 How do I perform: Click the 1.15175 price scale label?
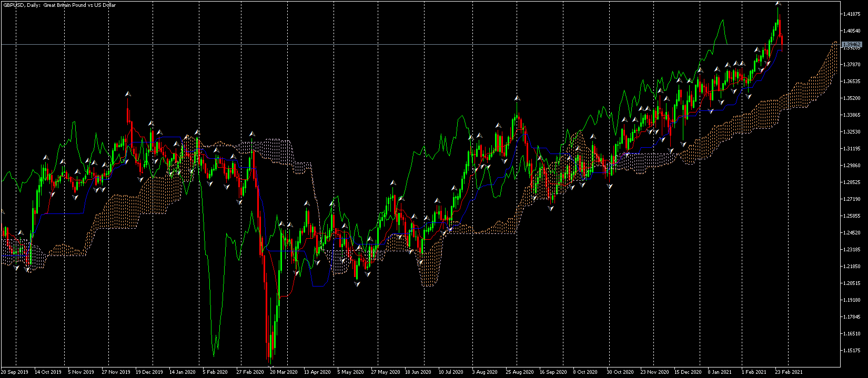pyautogui.click(x=851, y=351)
